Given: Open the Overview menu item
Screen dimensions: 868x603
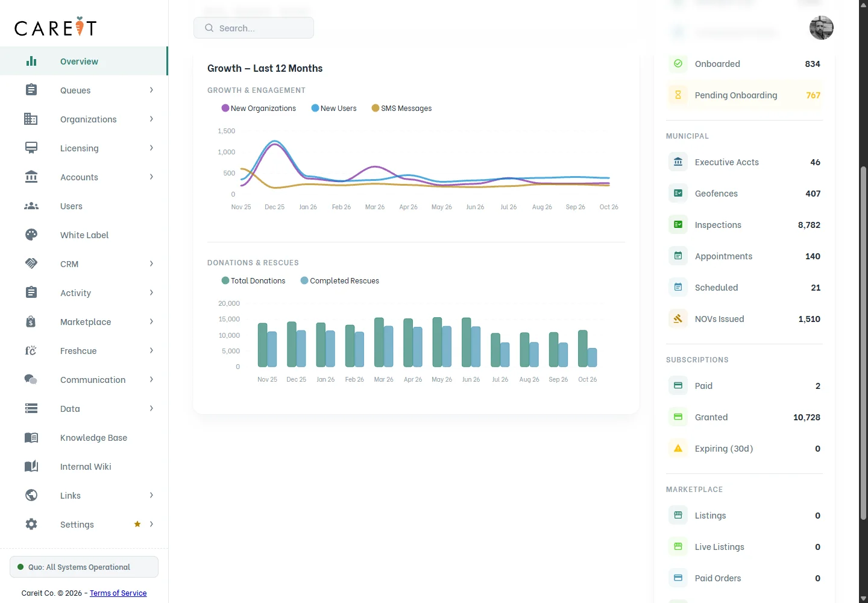Looking at the screenshot, I should pyautogui.click(x=84, y=61).
